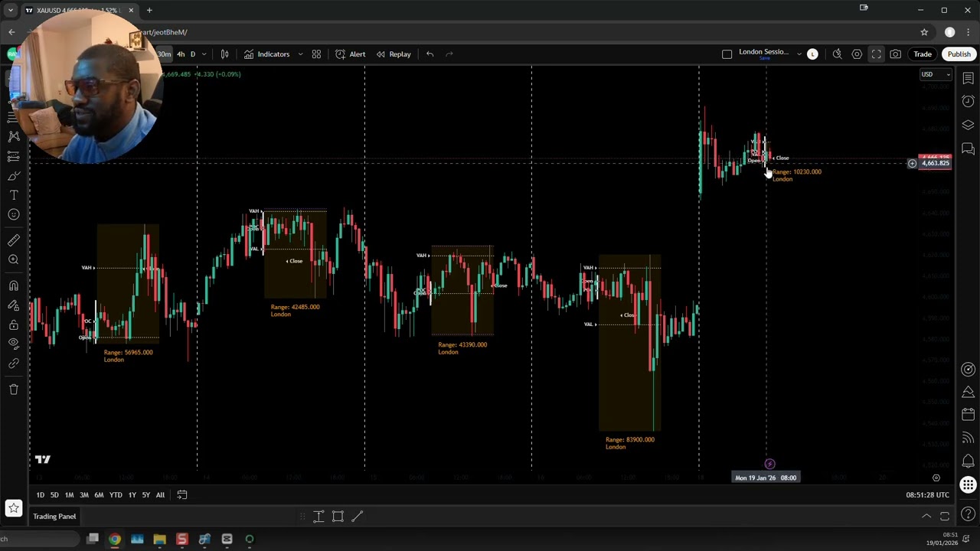980x551 pixels.
Task: Set range to 1M
Action: click(69, 495)
